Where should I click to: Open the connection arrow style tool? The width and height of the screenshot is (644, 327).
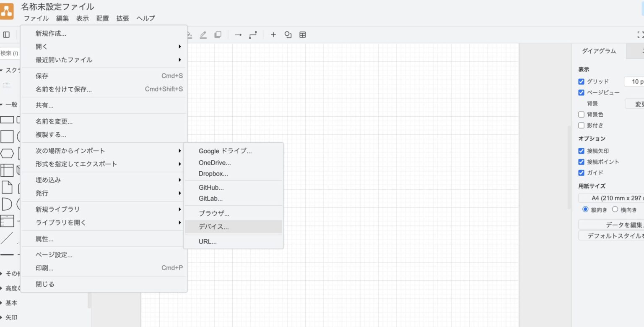pyautogui.click(x=238, y=35)
